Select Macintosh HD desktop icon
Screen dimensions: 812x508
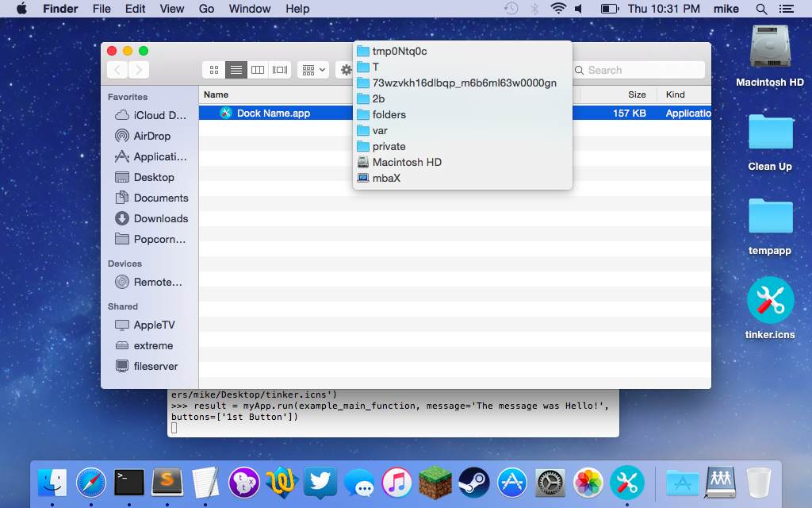pos(769,56)
